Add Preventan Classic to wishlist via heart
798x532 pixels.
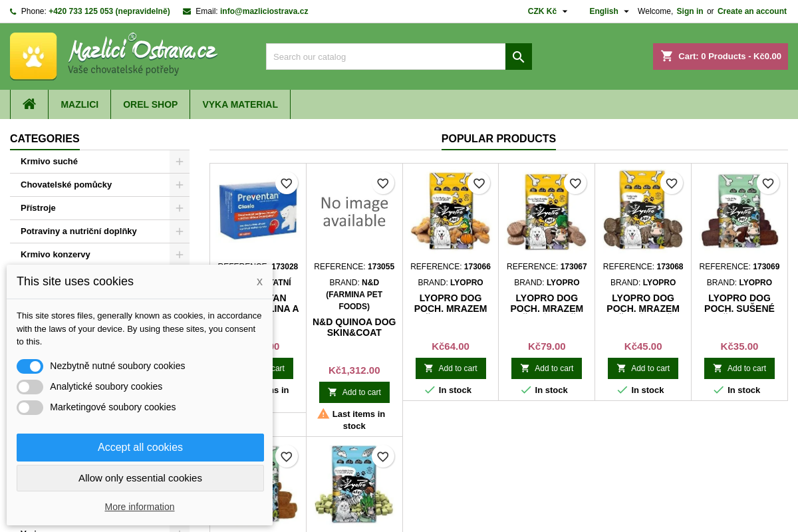coord(286,184)
